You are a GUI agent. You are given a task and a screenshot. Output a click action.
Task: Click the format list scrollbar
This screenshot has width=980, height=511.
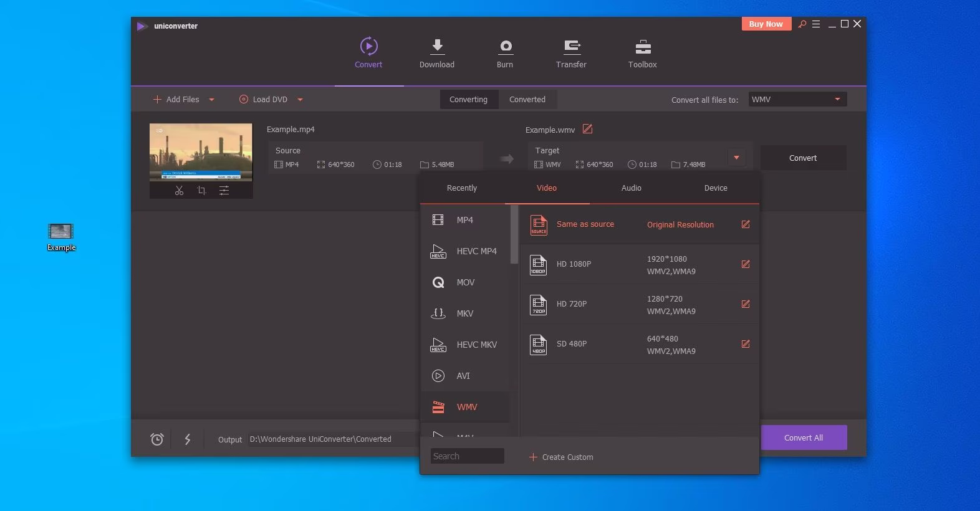point(514,234)
